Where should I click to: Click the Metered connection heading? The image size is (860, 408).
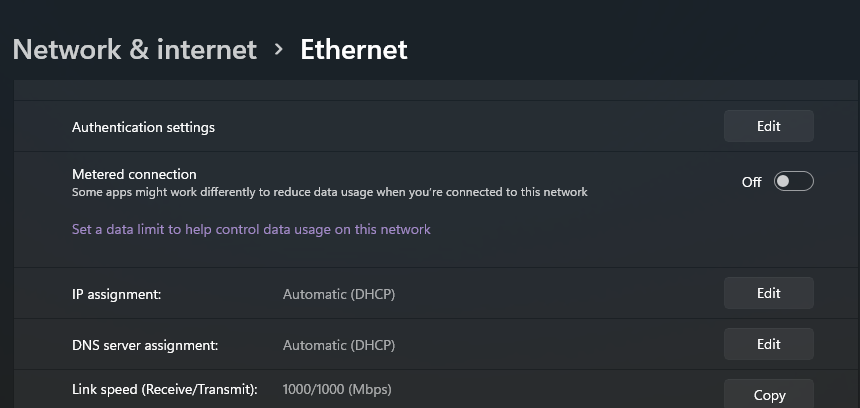[x=134, y=174]
